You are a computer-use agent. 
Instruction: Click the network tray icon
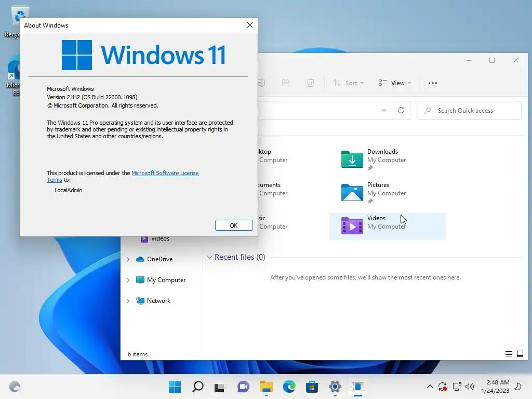coord(457,387)
